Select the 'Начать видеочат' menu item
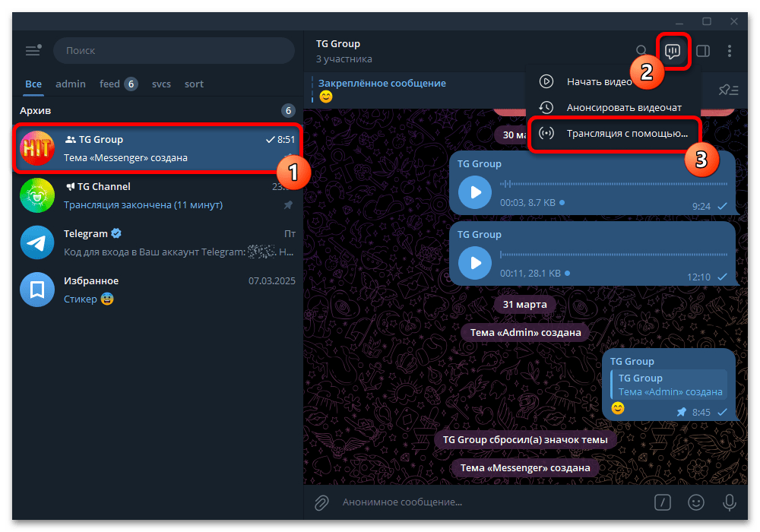Screen dimensions: 760x532 coord(613,81)
